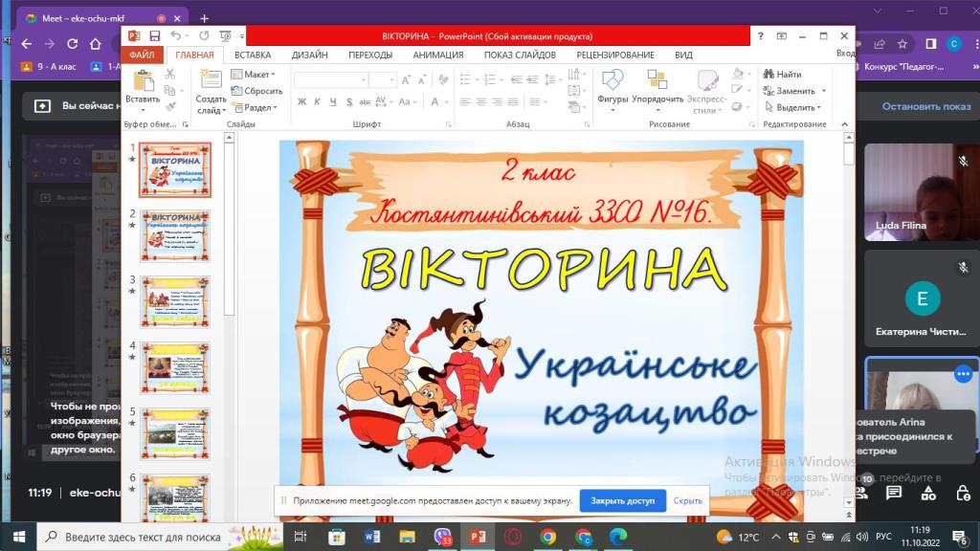Screen dimensions: 980x551
Task: Open the Выделить (Select) dropdown
Action: point(792,107)
